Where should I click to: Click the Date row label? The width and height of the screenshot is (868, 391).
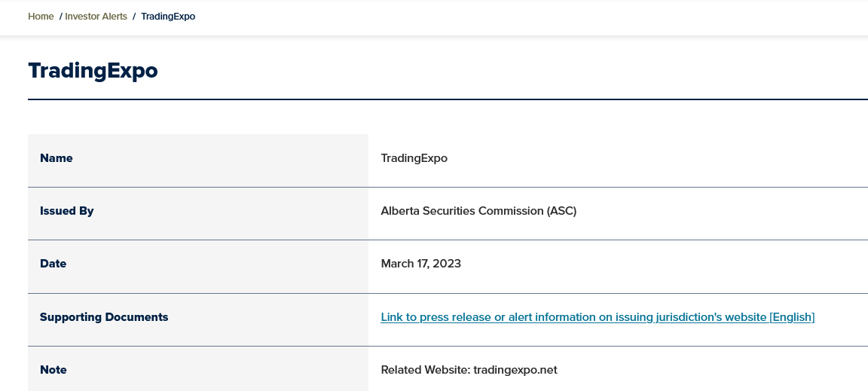click(x=53, y=264)
